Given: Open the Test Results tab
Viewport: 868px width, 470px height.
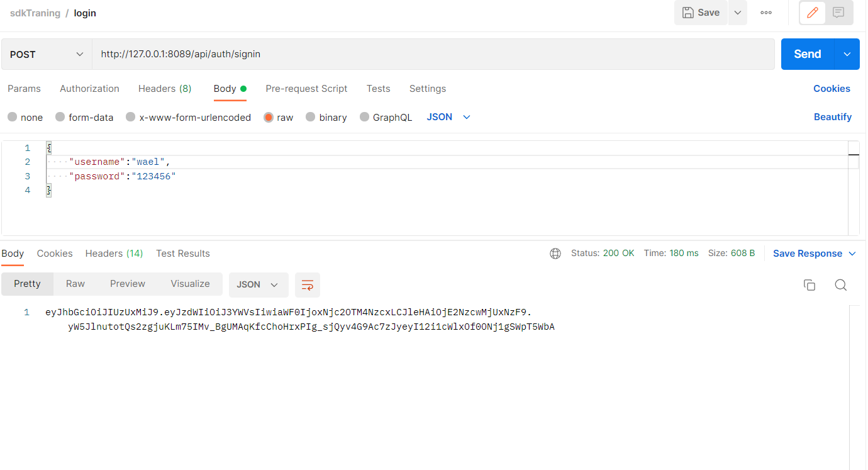Looking at the screenshot, I should [x=183, y=254].
